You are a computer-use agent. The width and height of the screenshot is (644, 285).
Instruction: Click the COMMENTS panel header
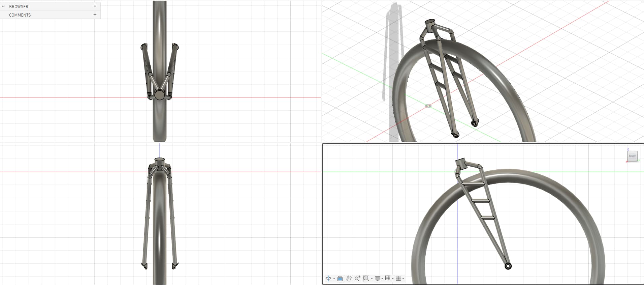20,15
